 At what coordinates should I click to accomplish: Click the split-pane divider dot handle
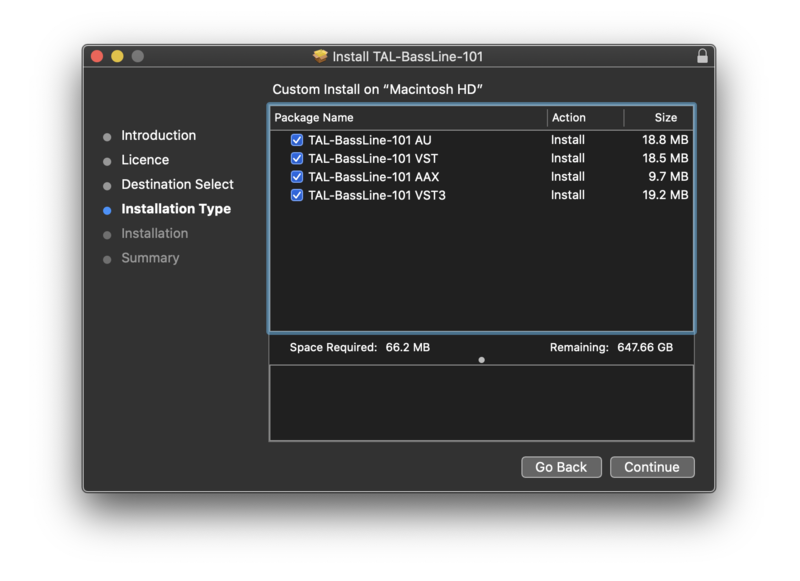[x=481, y=360]
